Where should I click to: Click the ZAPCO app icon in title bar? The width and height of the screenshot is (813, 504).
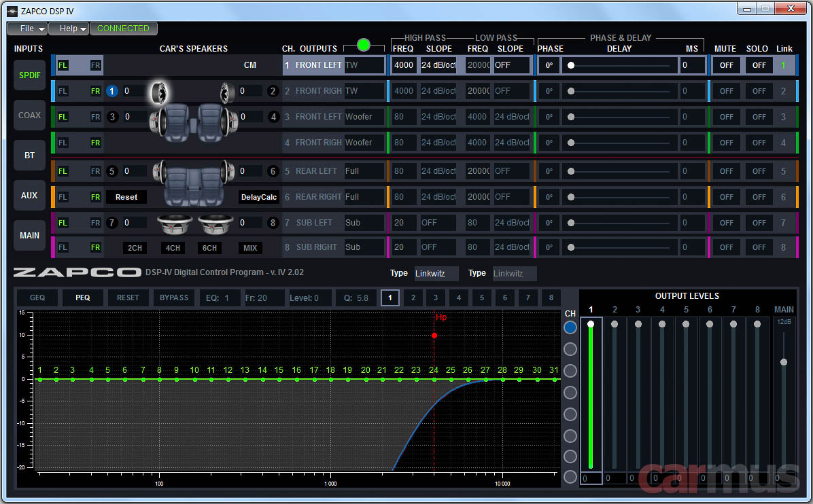(12, 11)
